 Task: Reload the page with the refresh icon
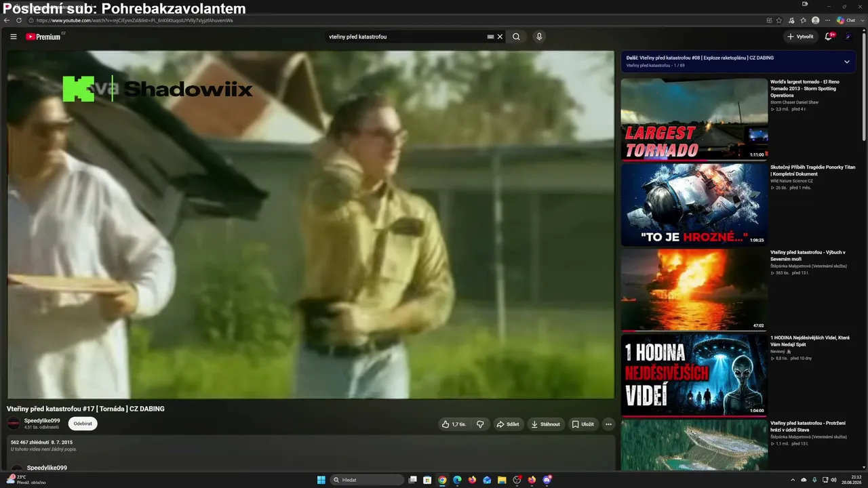point(19,20)
